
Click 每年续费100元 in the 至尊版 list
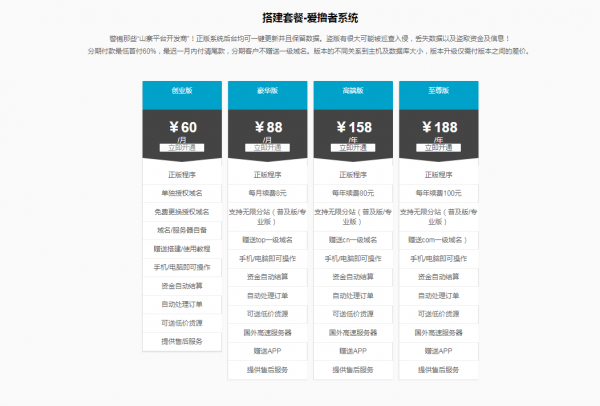[439, 193]
